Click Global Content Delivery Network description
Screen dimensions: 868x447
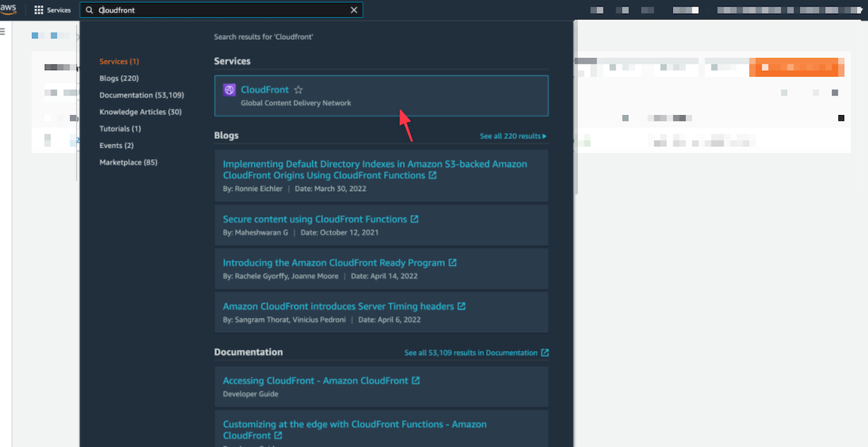pos(296,103)
